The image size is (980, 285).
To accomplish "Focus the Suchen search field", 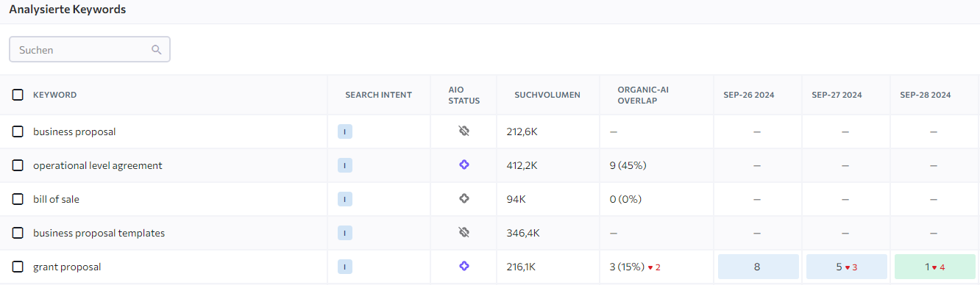I will tap(90, 50).
